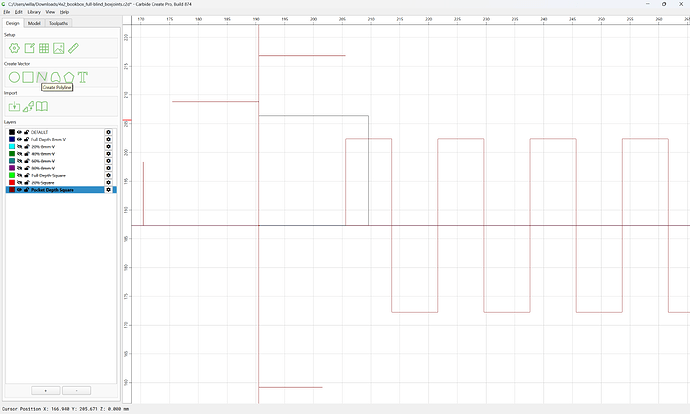Show the 80% 6mm V layer
The image size is (690, 414).
point(19,168)
